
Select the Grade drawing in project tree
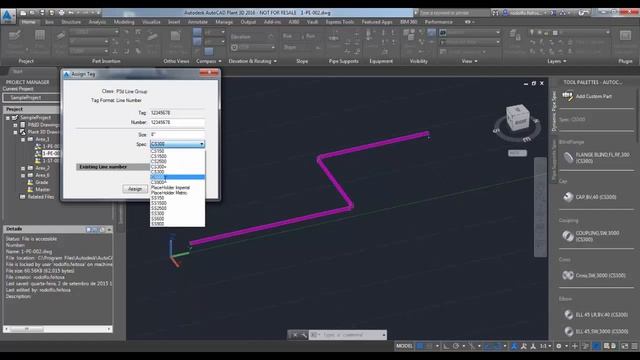click(41, 182)
